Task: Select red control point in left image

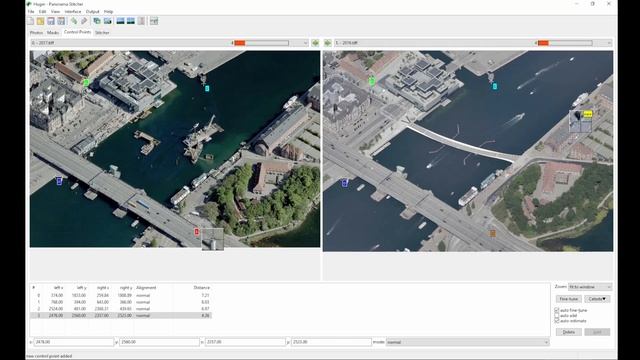Action: pyautogui.click(x=196, y=232)
